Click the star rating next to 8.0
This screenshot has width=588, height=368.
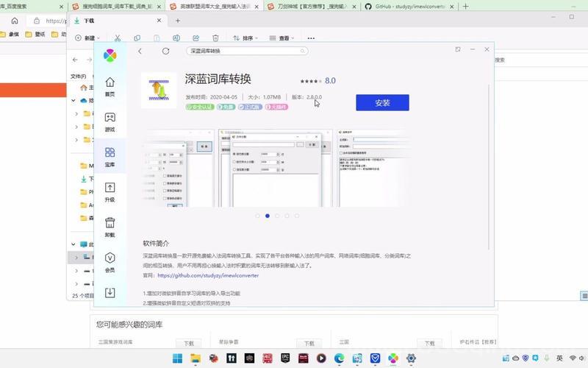(311, 81)
